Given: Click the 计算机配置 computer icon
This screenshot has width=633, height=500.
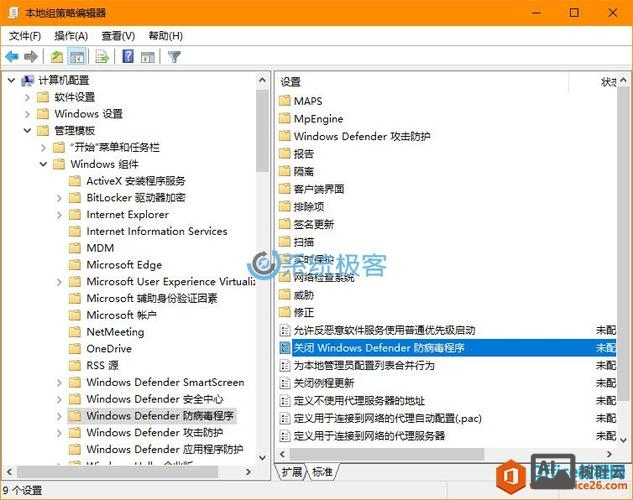Looking at the screenshot, I should [x=28, y=81].
